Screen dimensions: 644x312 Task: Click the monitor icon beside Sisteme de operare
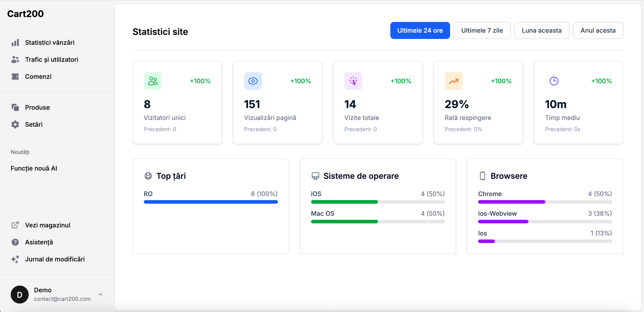[x=316, y=176]
